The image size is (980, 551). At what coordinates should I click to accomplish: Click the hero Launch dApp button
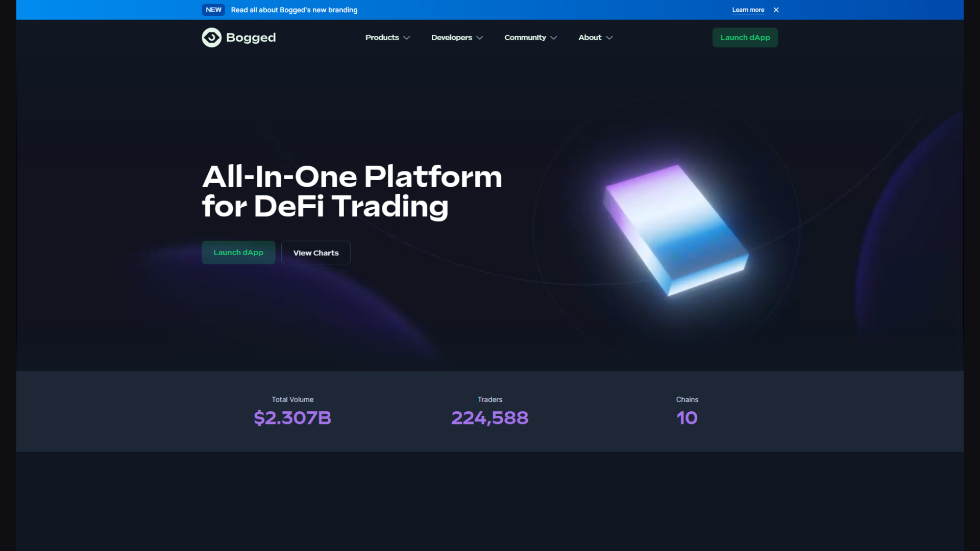coord(238,253)
